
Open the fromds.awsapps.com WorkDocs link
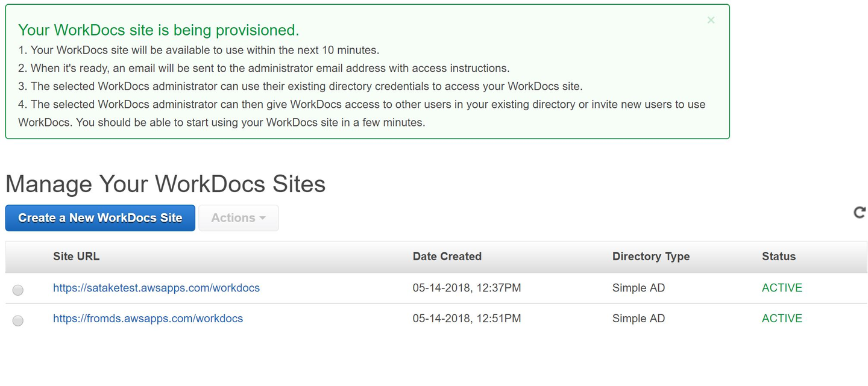pyautogui.click(x=148, y=319)
